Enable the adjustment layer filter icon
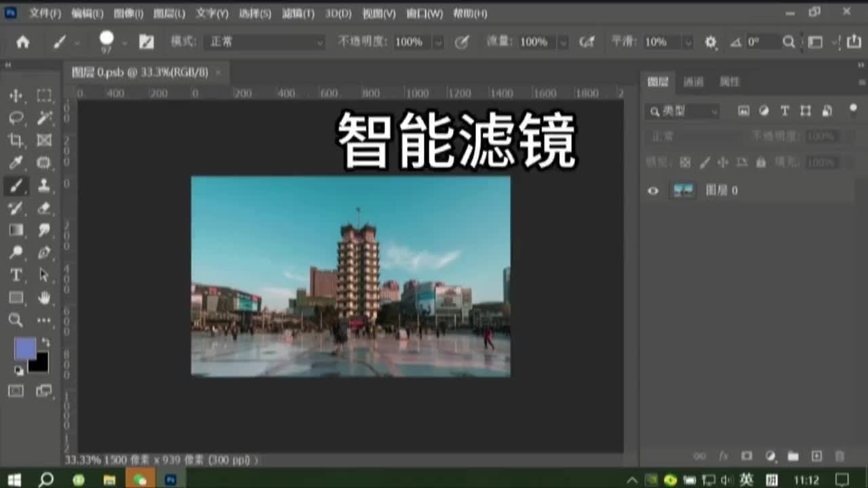 pos(765,110)
